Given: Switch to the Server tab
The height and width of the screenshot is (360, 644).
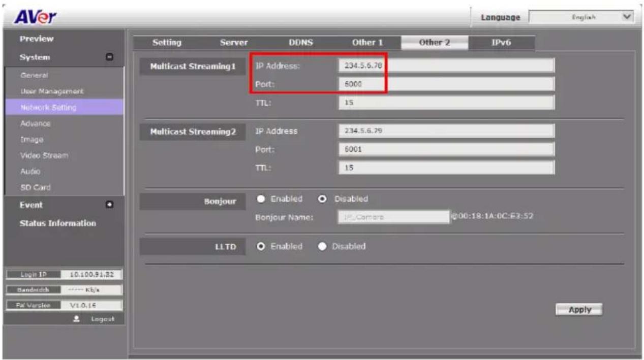Looking at the screenshot, I should pos(234,43).
